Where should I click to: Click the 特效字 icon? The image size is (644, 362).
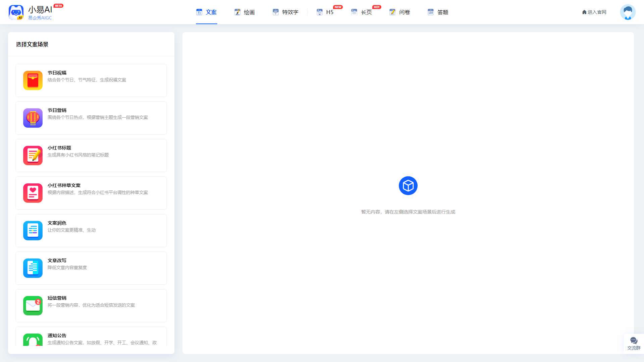tap(276, 12)
